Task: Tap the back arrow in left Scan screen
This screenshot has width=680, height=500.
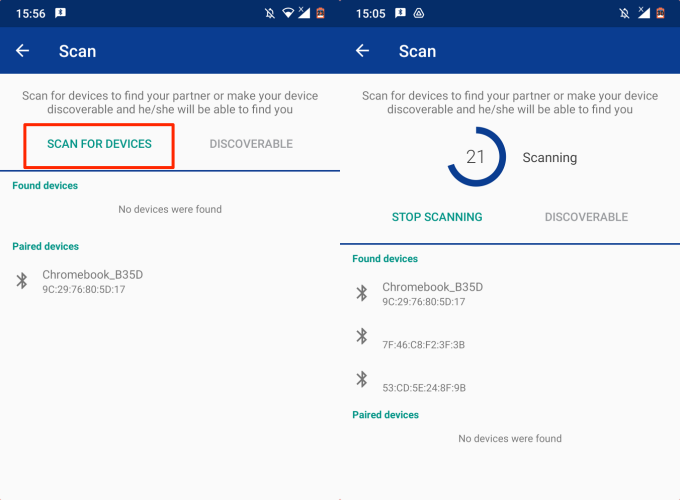Action: click(23, 51)
